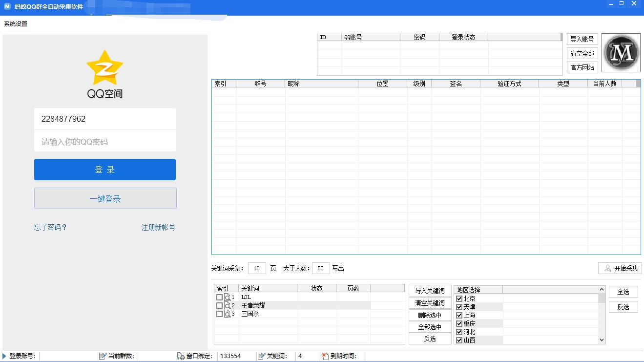
Task: Click the magnifier icon in 王者荣耀 row
Action: [x=227, y=305]
